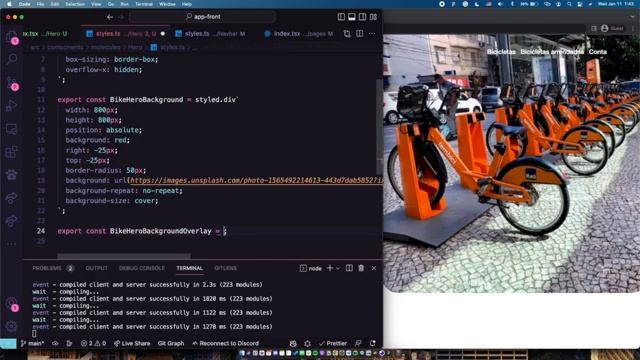640x360 pixels.
Task: Open editor More Actions ellipsis
Action: [372, 33]
